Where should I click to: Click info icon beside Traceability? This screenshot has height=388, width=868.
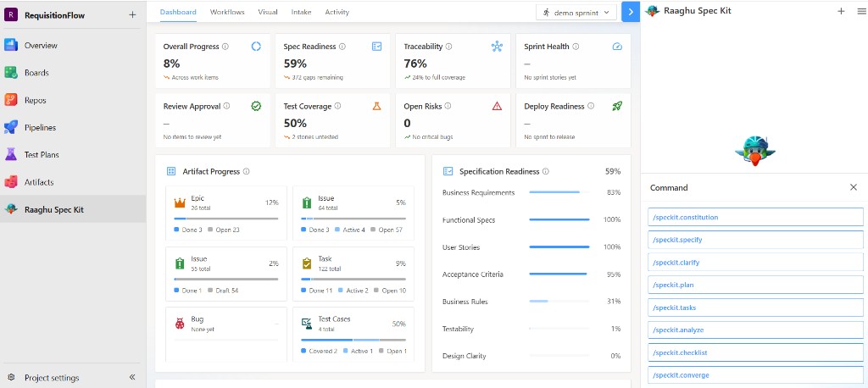click(448, 47)
